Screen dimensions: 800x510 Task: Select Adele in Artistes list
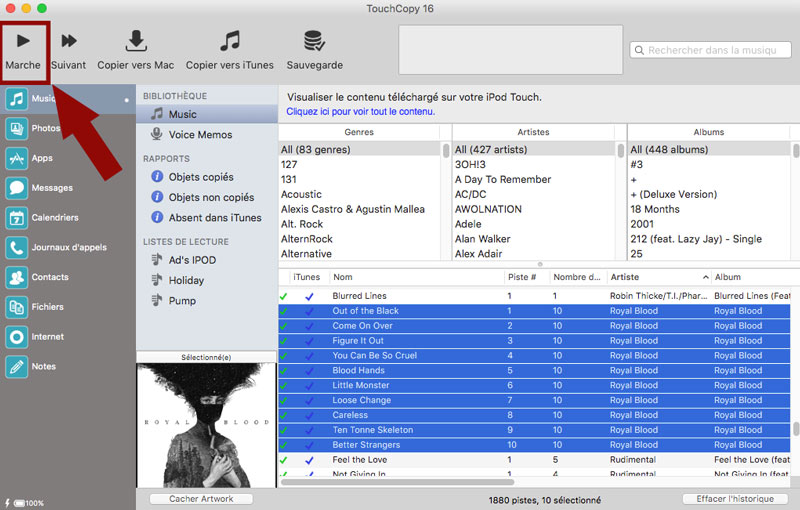pyautogui.click(x=534, y=224)
